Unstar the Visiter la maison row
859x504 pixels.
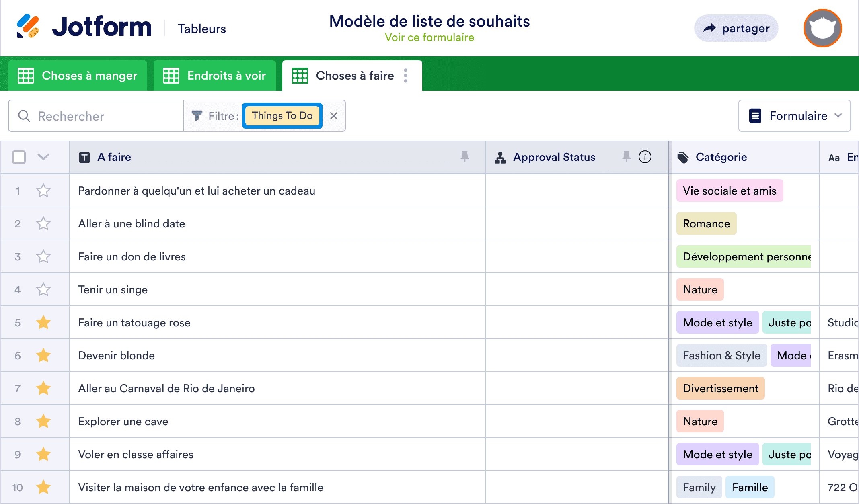pos(43,487)
